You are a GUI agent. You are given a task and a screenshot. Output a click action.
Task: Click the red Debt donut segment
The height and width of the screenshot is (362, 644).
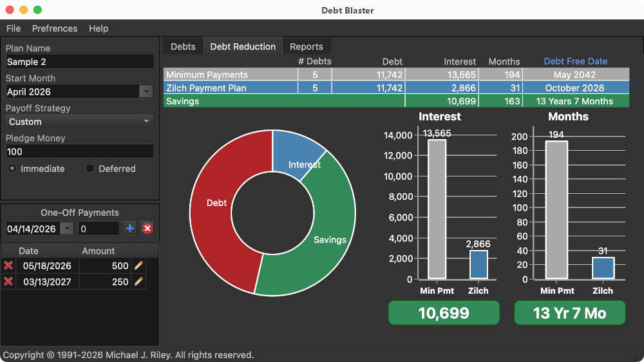(216, 203)
